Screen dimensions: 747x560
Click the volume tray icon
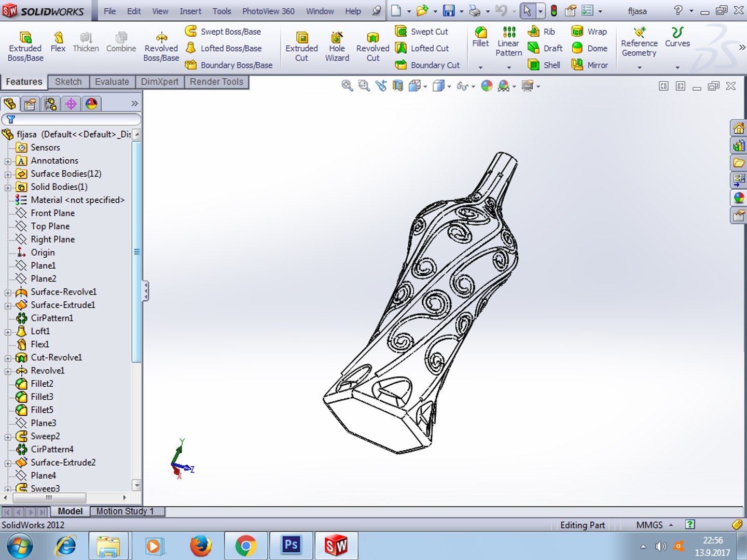(x=660, y=547)
